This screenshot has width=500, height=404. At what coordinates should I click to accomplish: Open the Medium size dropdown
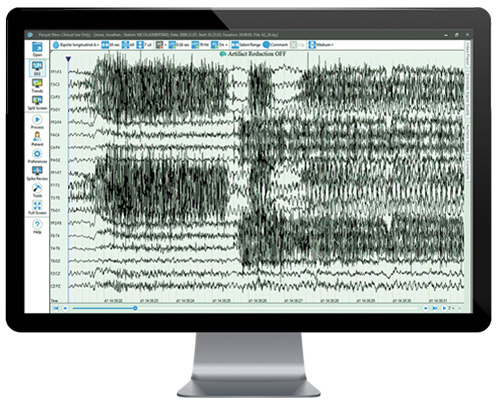click(321, 45)
